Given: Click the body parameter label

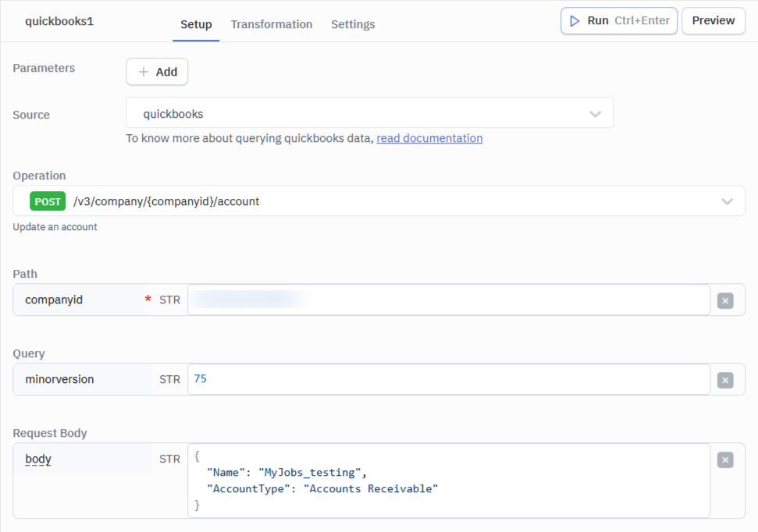Looking at the screenshot, I should (38, 459).
